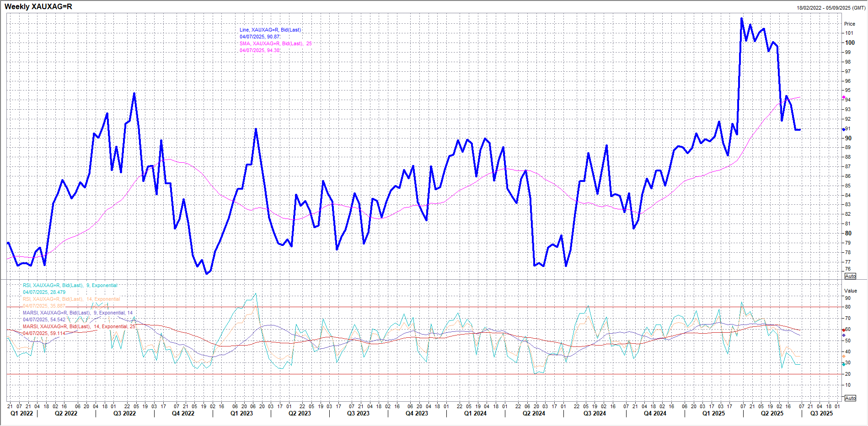
Task: Click the 04/07/2025, 94.30 SMA value
Action: (260, 50)
